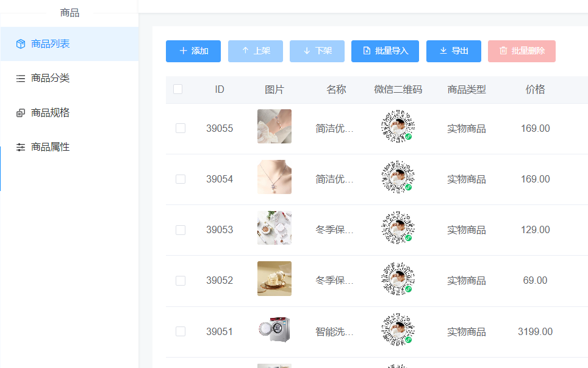
Task: Click the sliders icon beside 商品属性
Action: [x=21, y=147]
